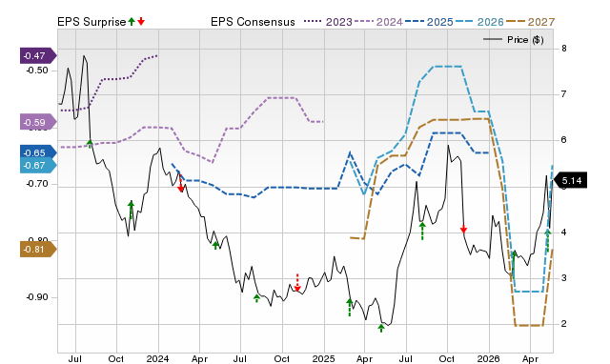The height and width of the screenshot is (364, 610).
Task: Click the dotted red miss arrow before 2025
Action: [x=297, y=283]
